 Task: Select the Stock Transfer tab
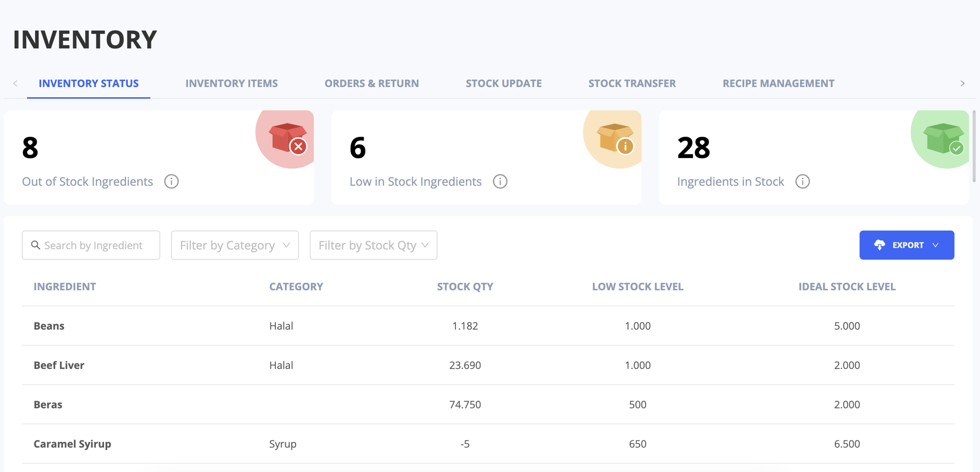click(632, 83)
